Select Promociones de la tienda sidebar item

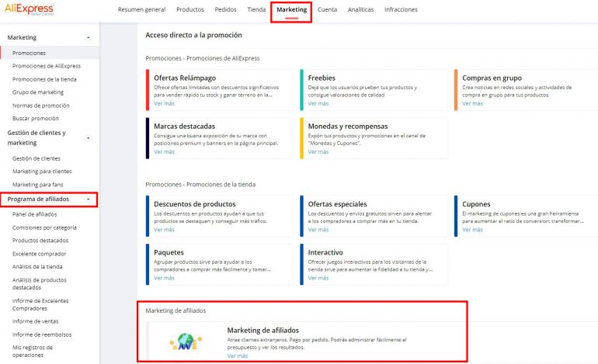click(44, 79)
